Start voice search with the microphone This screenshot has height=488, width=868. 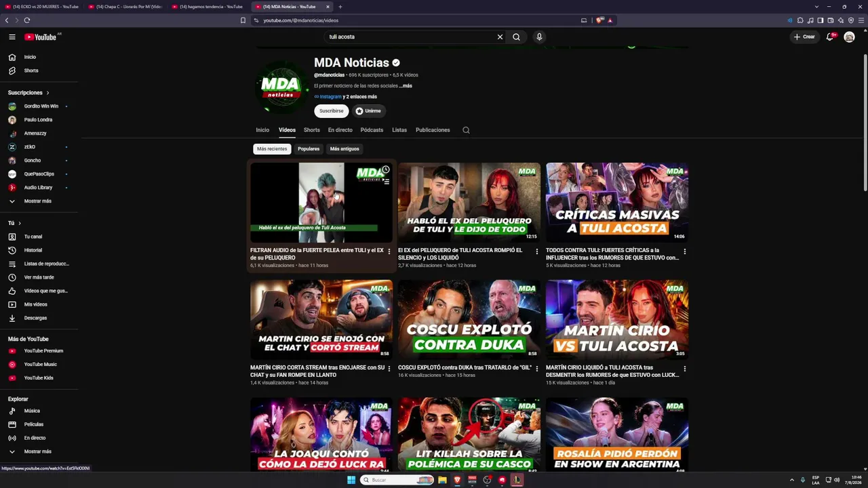pyautogui.click(x=539, y=37)
